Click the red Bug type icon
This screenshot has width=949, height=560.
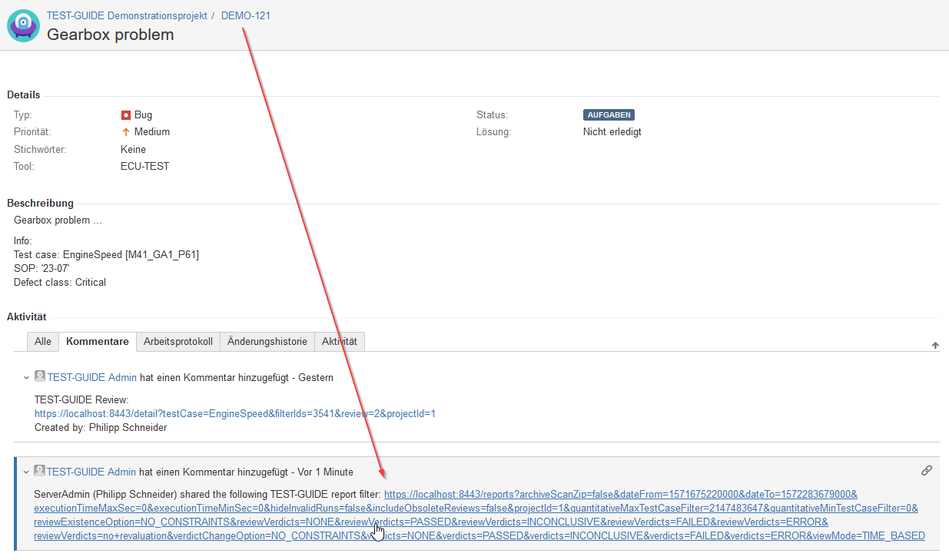tap(126, 115)
